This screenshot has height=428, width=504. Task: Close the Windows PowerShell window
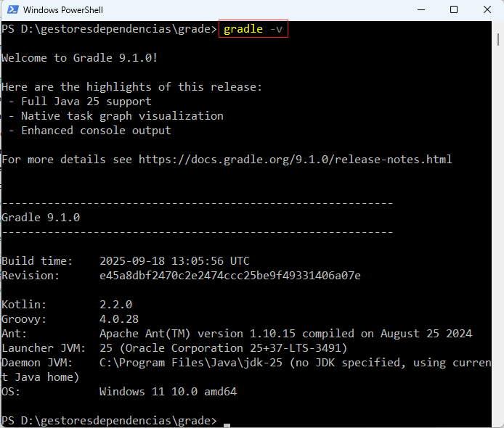487,10
